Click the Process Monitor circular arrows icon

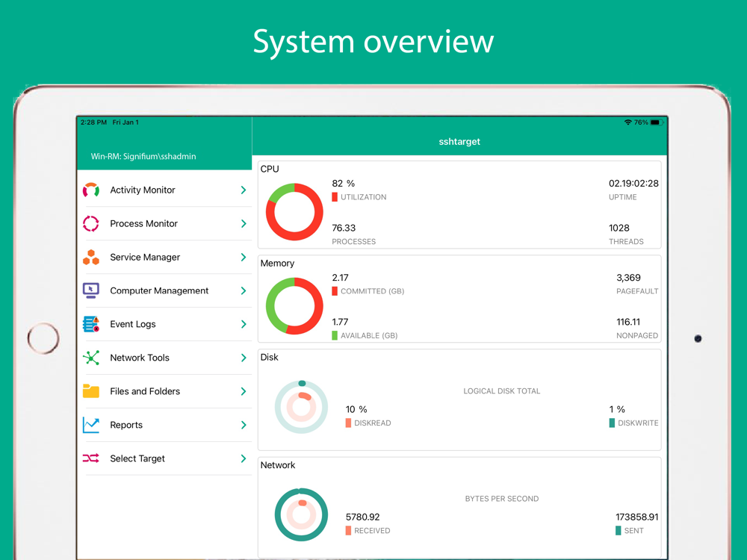pyautogui.click(x=91, y=223)
